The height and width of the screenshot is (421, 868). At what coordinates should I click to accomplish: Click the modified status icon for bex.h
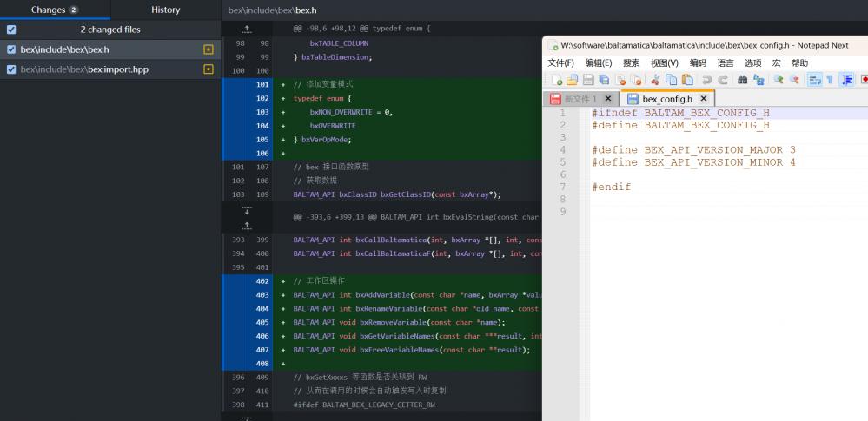point(208,49)
